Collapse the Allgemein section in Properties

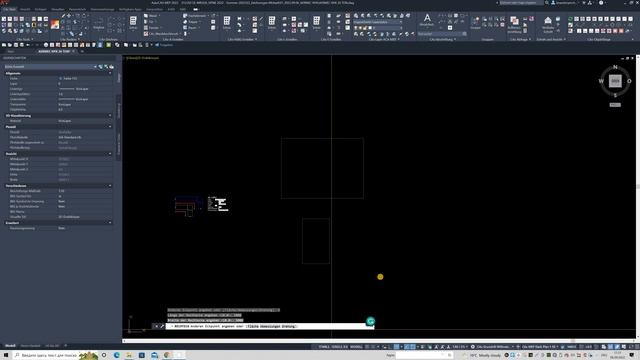pos(110,73)
